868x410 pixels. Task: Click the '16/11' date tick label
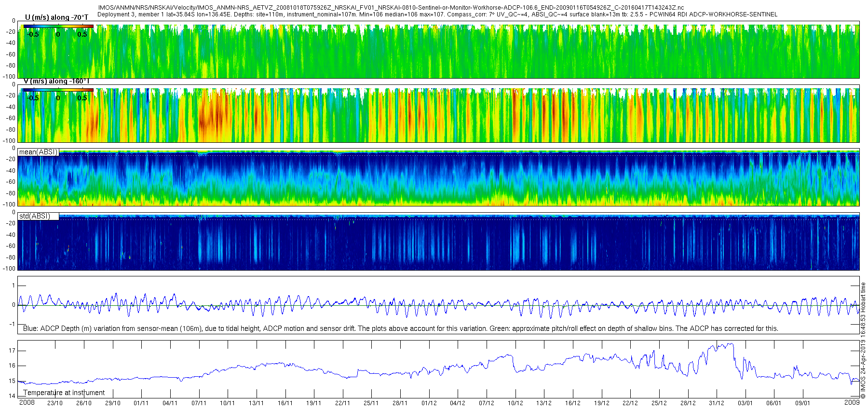coord(285,403)
